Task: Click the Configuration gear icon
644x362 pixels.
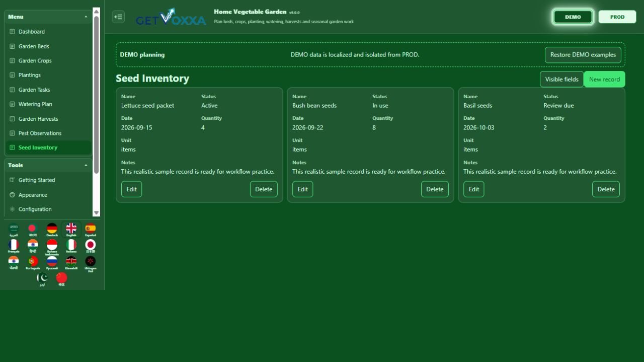Action: (x=12, y=209)
